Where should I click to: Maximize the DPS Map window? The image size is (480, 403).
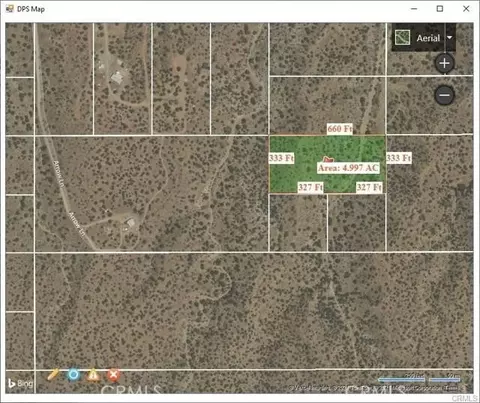(440, 9)
